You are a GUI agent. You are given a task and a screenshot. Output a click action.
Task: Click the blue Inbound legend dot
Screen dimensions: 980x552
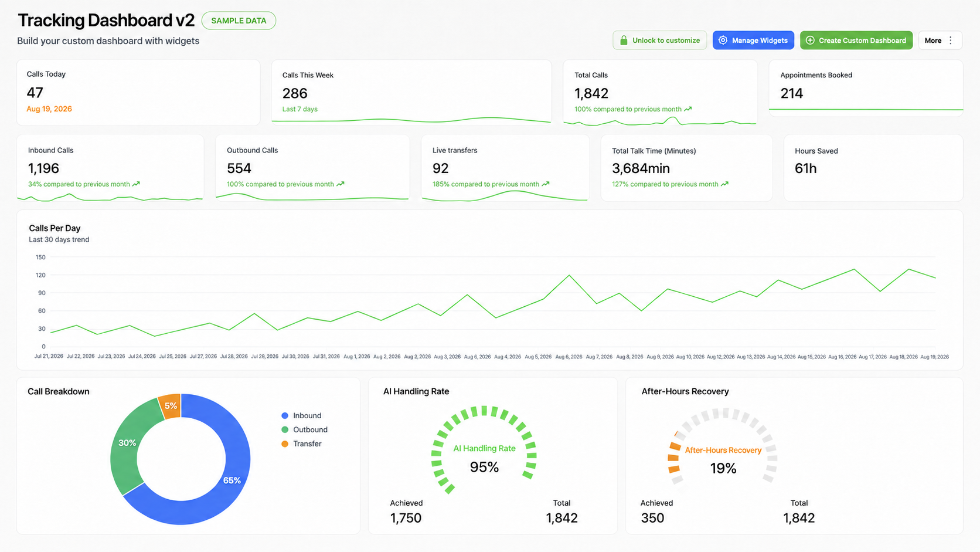click(285, 416)
